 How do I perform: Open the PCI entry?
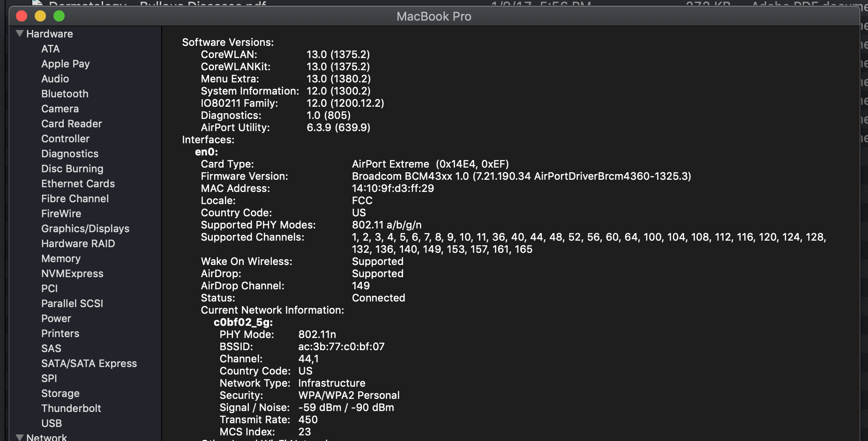[49, 288]
